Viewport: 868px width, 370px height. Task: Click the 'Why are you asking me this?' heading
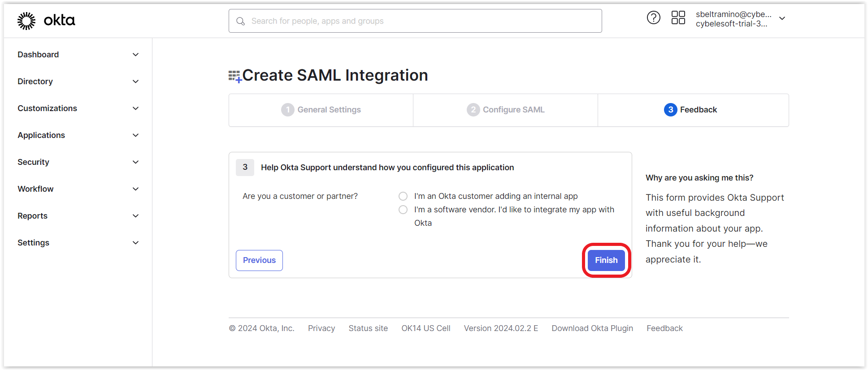coord(699,178)
